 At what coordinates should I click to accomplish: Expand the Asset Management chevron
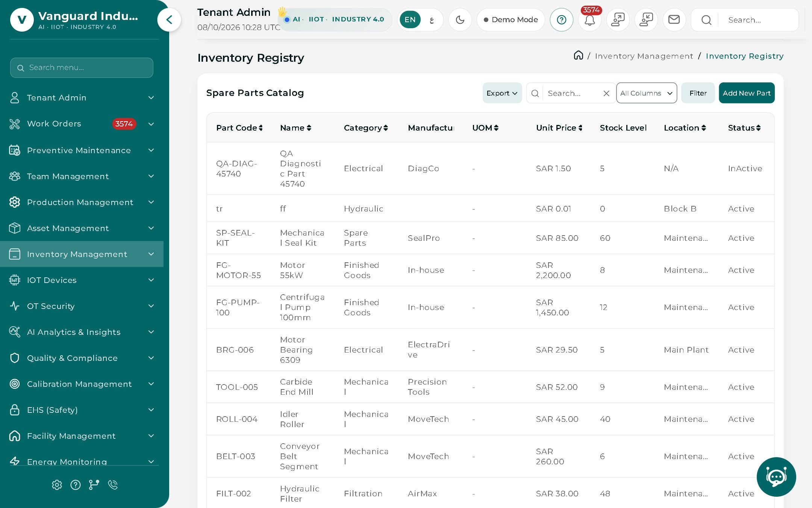tap(151, 228)
